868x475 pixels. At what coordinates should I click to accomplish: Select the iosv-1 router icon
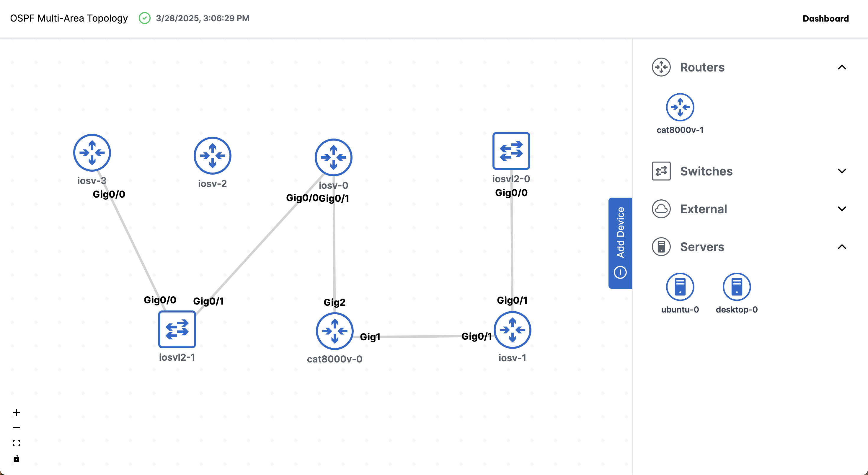pos(512,330)
